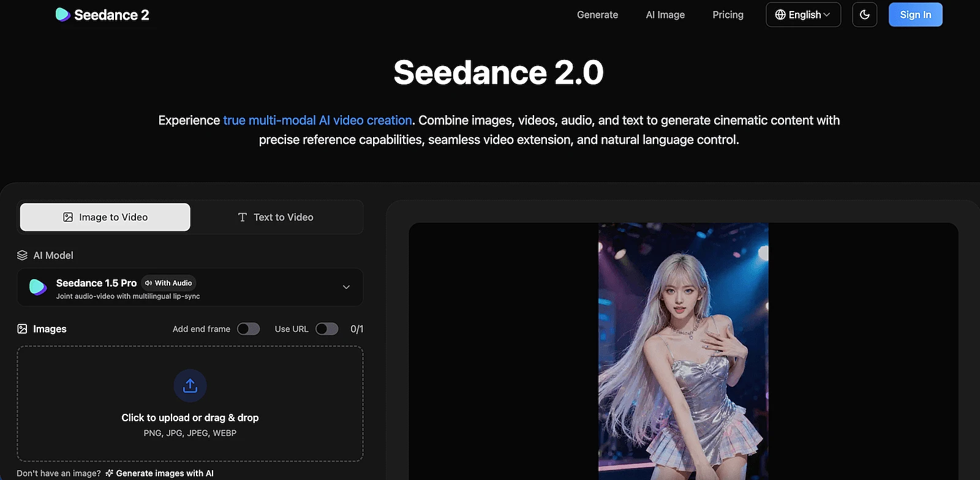This screenshot has height=480, width=980.
Task: Click the layers icon beside AI Model
Action: tap(23, 255)
